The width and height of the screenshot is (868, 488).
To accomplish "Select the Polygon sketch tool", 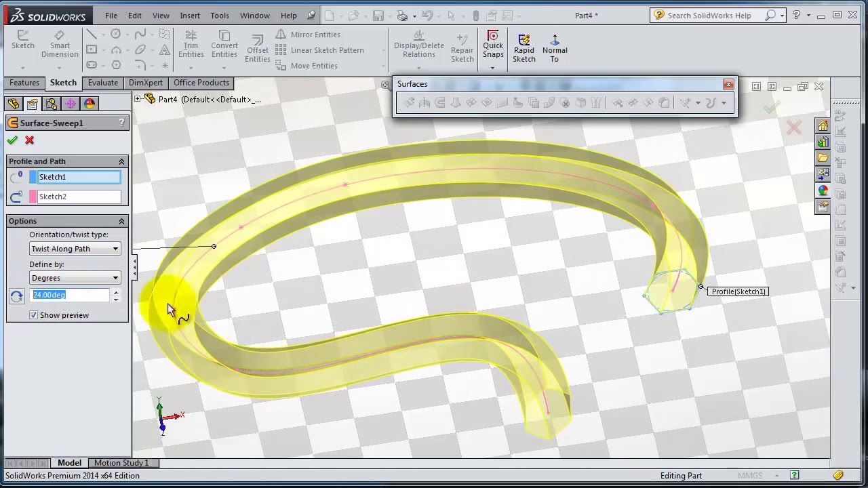I will 116,66.
